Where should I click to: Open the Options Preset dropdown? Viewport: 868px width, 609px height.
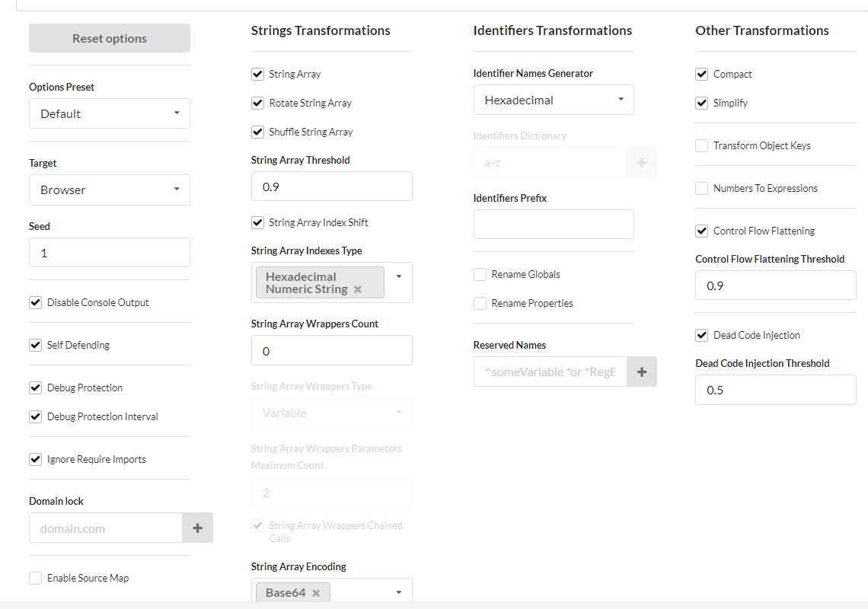coord(110,113)
